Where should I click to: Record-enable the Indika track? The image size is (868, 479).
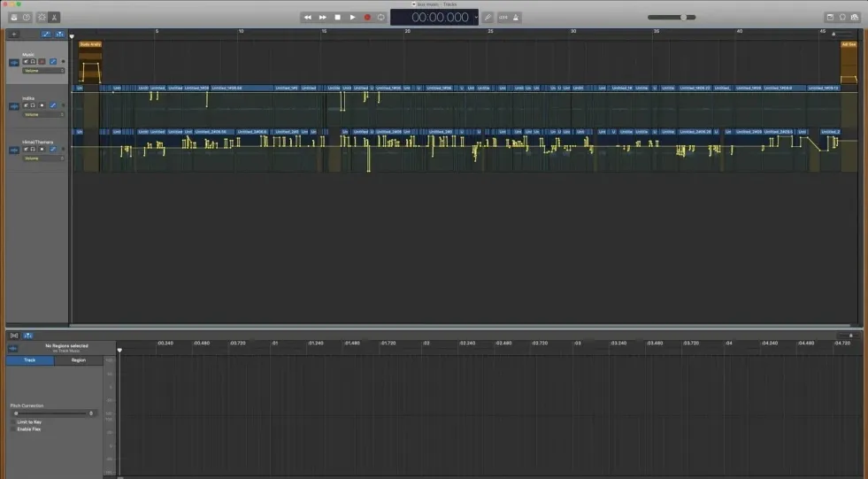42,105
